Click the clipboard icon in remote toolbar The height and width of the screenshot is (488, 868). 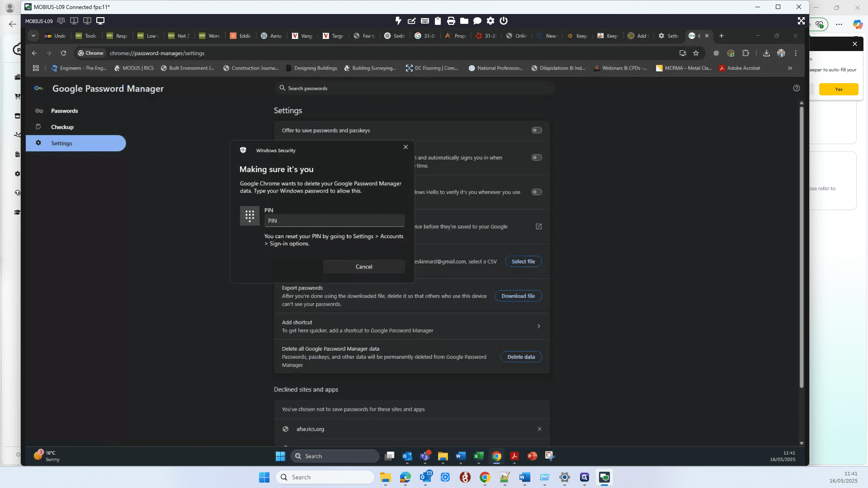438,21
